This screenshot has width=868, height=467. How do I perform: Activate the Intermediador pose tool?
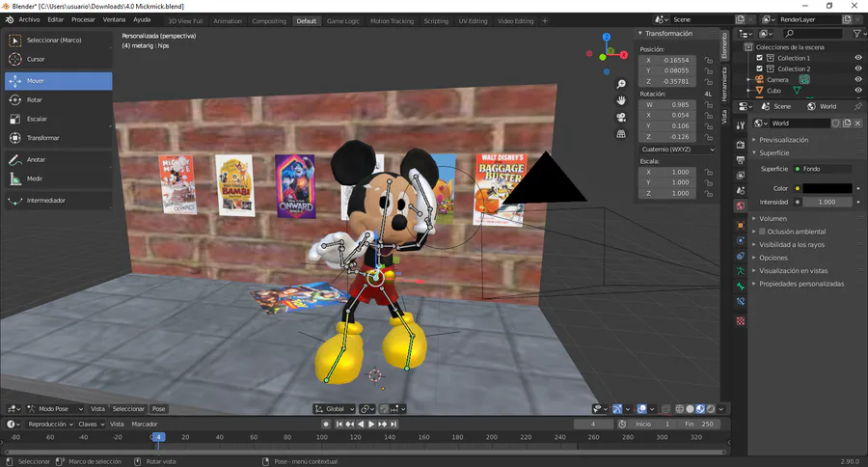point(58,200)
